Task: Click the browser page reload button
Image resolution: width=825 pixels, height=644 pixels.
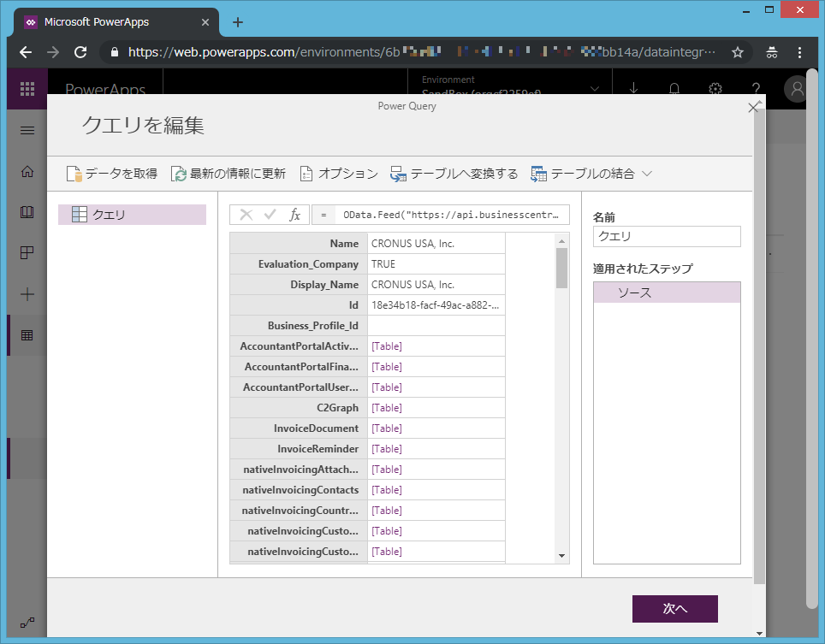Action: (80, 52)
